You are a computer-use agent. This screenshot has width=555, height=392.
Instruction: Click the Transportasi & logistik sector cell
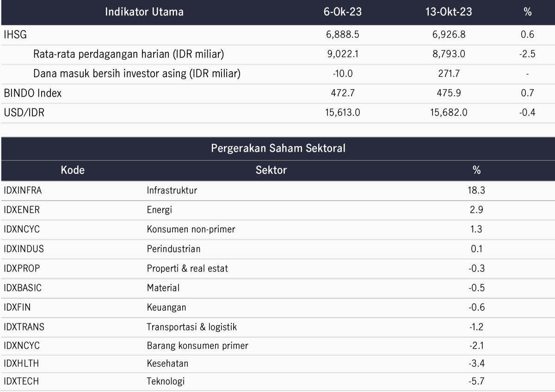point(191,327)
